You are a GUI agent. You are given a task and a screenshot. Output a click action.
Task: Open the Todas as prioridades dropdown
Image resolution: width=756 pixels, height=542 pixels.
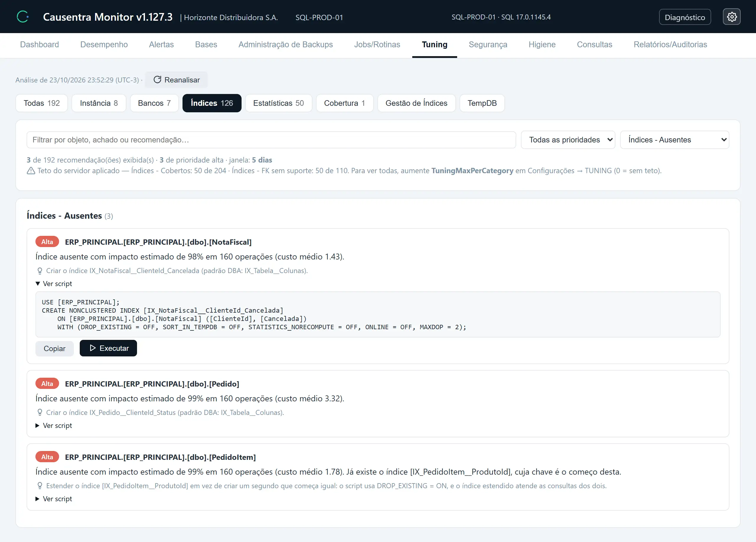(568, 140)
